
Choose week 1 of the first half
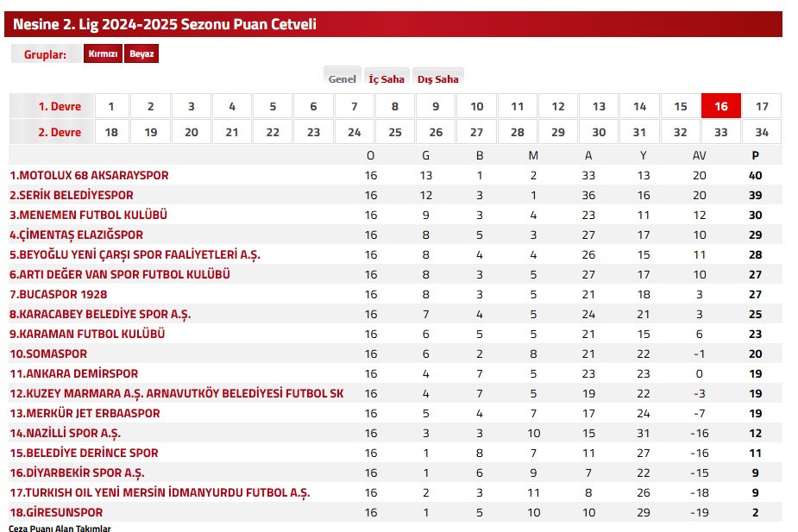pos(111,106)
